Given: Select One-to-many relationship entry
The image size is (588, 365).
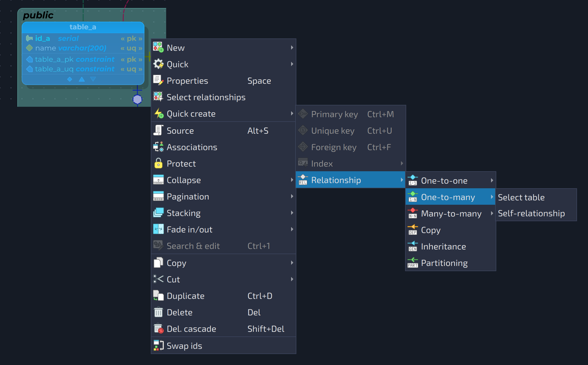Looking at the screenshot, I should coord(450,197).
